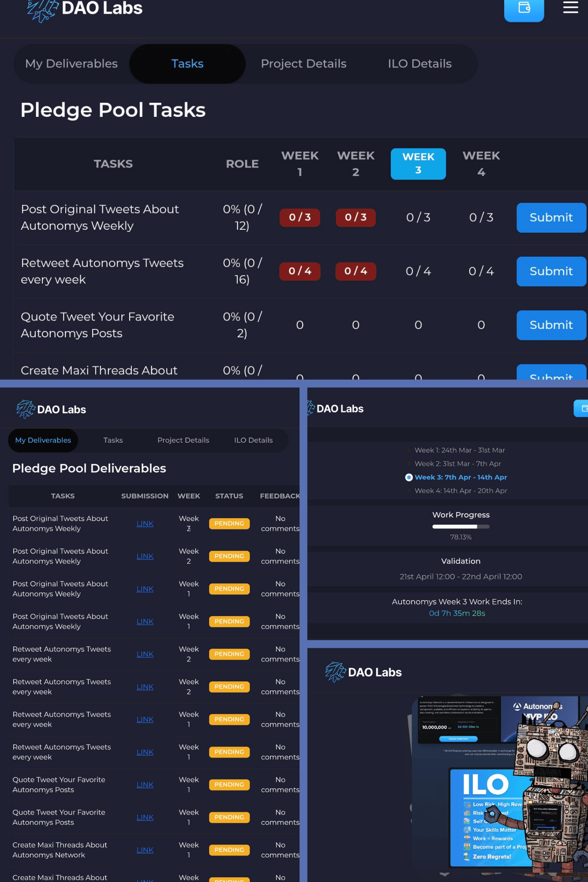Click DAO Labs logo above the ILO robot image
This screenshot has width=588, height=882.
point(363,672)
